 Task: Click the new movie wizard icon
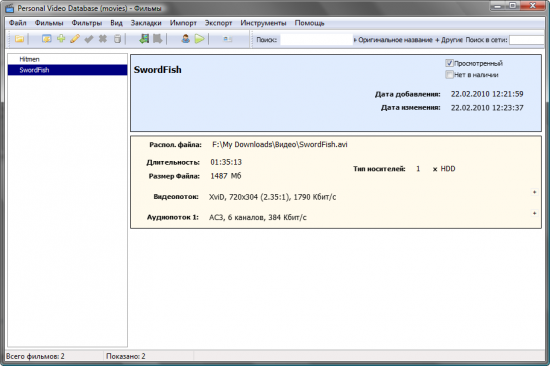(x=46, y=39)
